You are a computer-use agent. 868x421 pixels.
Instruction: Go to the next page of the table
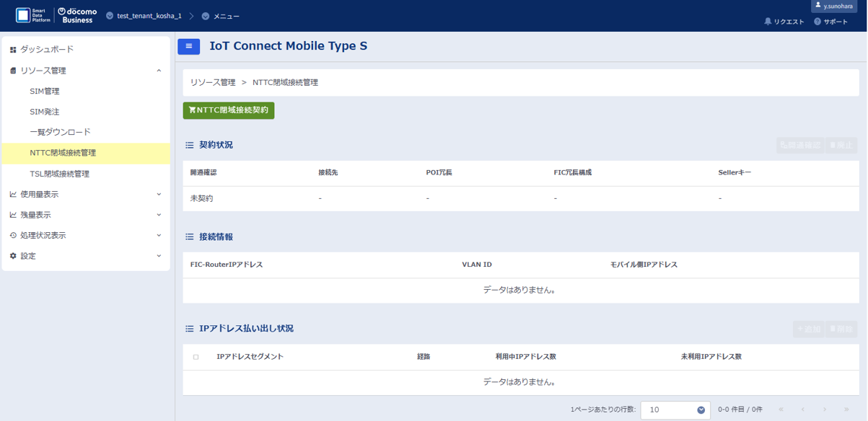[x=825, y=409]
